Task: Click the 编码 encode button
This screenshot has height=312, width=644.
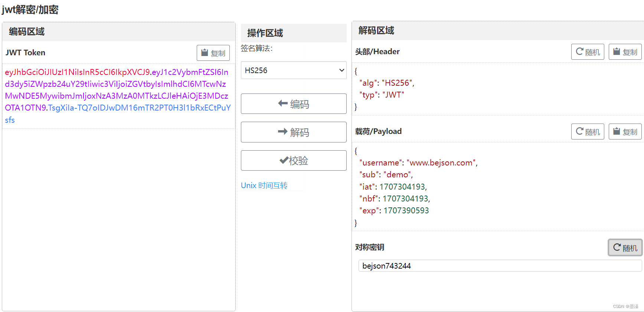Action: (x=294, y=104)
